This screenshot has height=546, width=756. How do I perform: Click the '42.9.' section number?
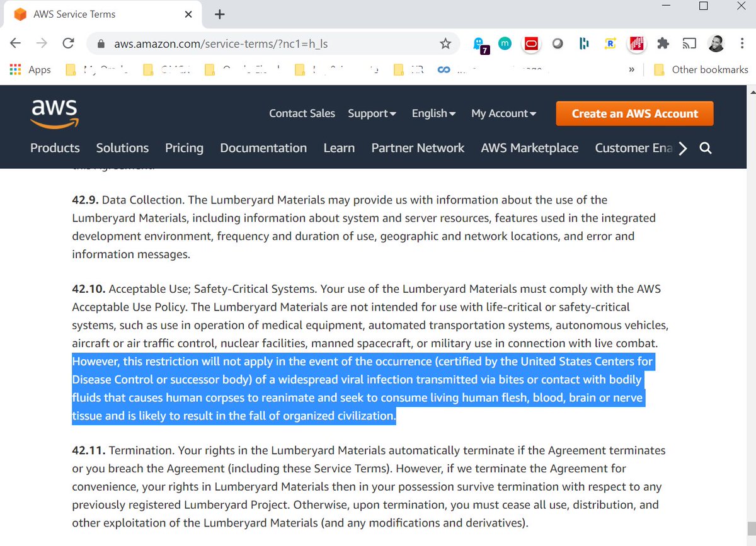(x=85, y=200)
